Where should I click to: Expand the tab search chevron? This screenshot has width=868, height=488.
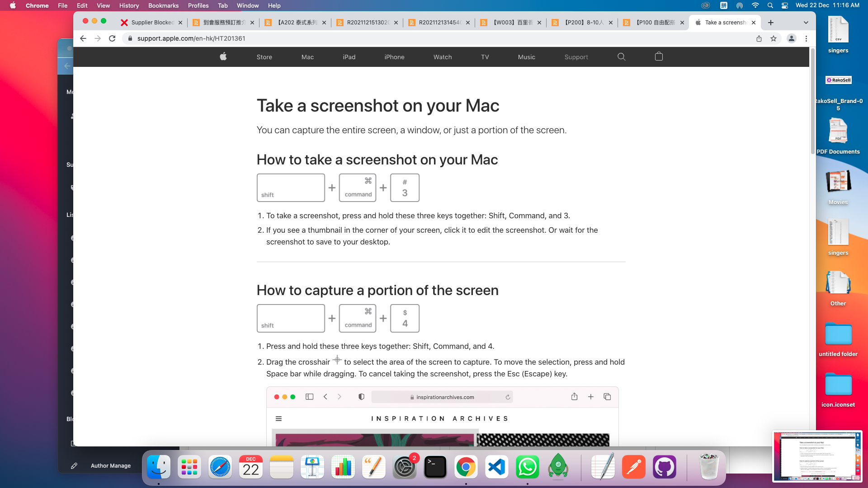click(x=806, y=22)
